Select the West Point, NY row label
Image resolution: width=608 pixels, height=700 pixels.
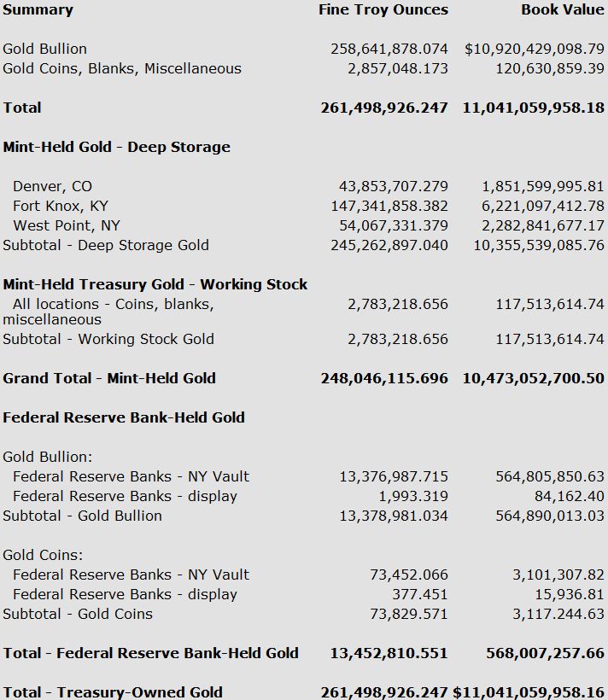point(67,225)
